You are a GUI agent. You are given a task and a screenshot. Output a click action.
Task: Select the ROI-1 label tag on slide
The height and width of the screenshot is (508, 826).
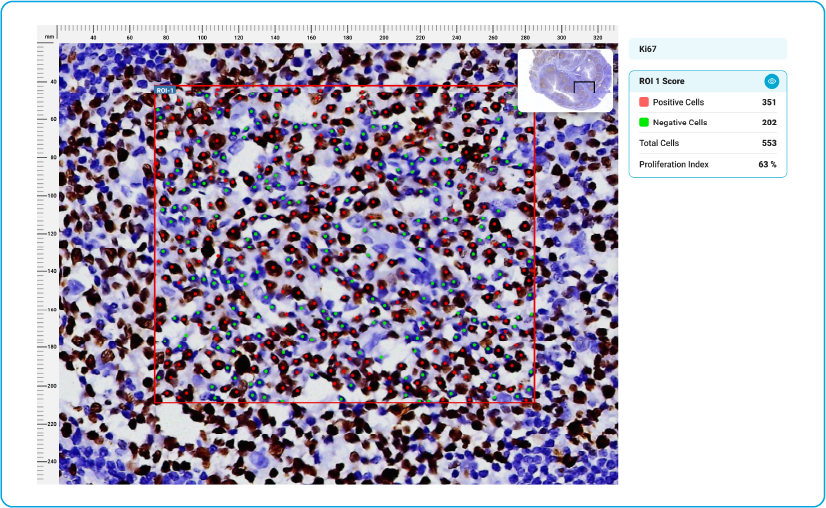click(x=165, y=90)
